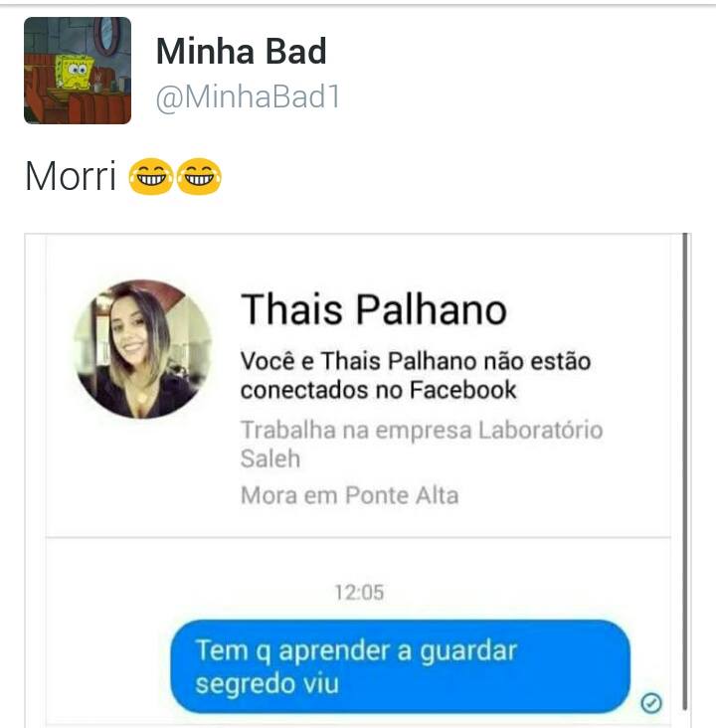Click the divider below the profile card

pyautogui.click(x=358, y=538)
